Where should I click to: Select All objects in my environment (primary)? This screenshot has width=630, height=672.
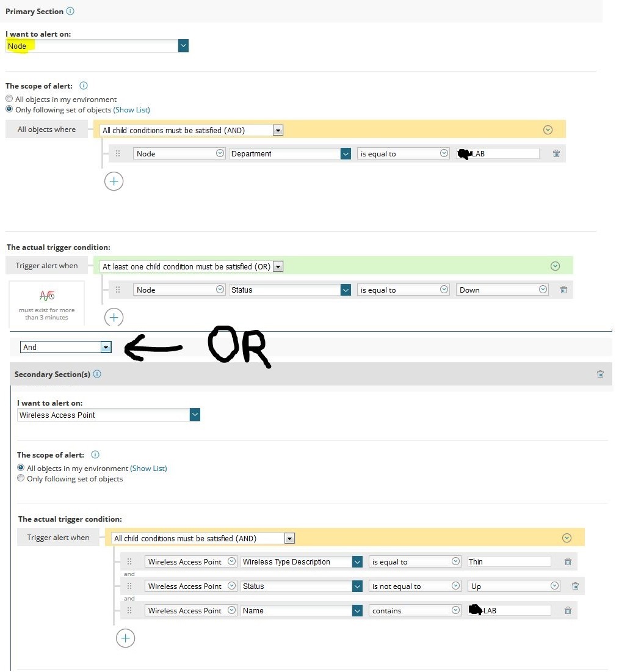tap(9, 99)
